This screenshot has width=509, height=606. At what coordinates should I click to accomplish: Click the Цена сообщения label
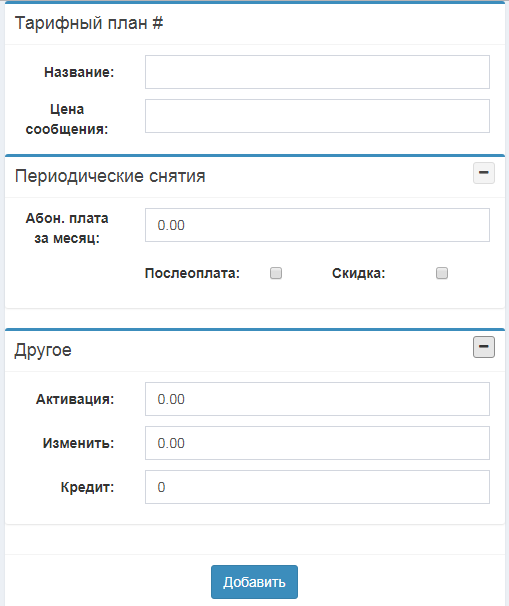pos(67,119)
